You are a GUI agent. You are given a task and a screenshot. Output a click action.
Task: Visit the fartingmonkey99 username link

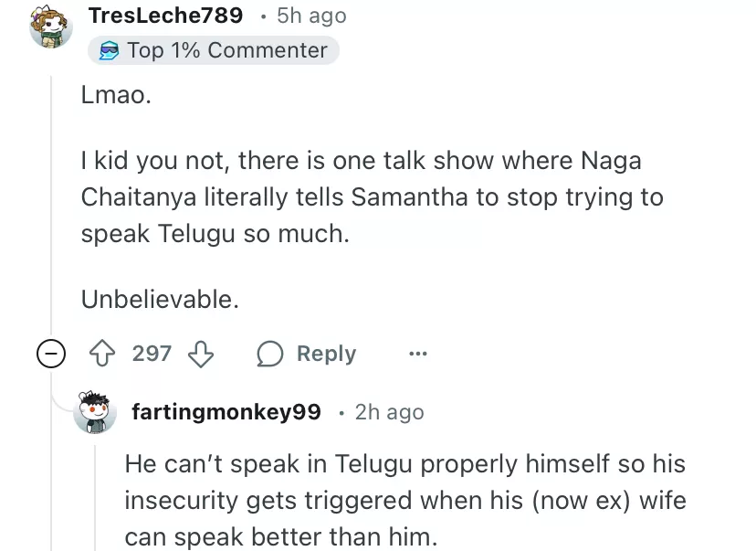coord(226,412)
